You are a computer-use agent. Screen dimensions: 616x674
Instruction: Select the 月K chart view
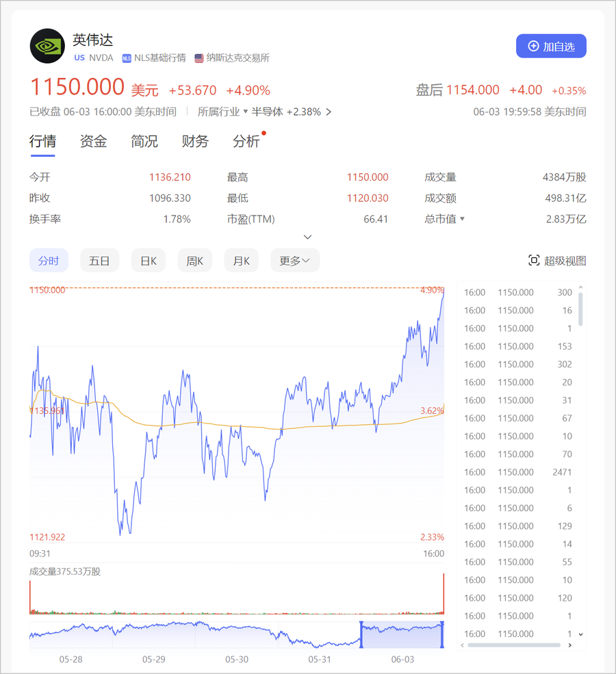241,261
